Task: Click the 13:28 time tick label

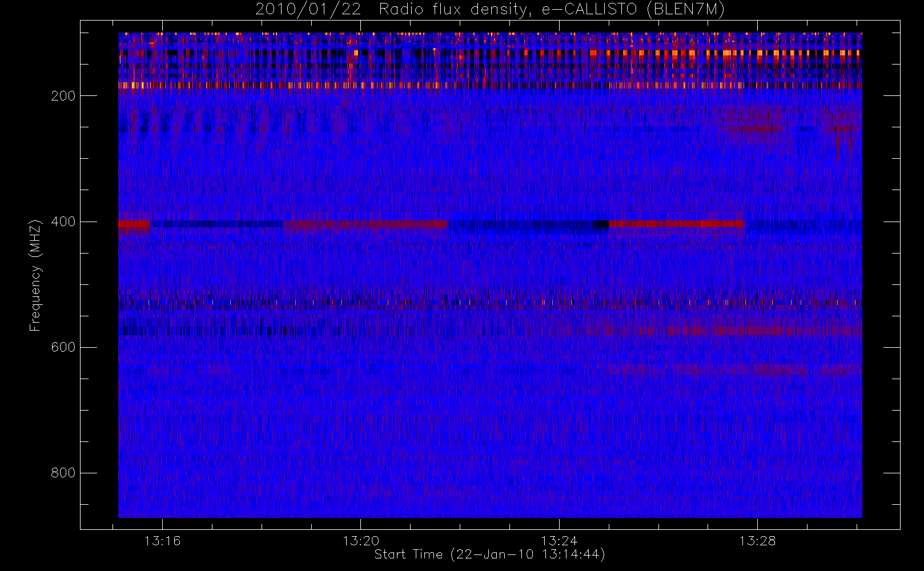Action: pos(757,541)
